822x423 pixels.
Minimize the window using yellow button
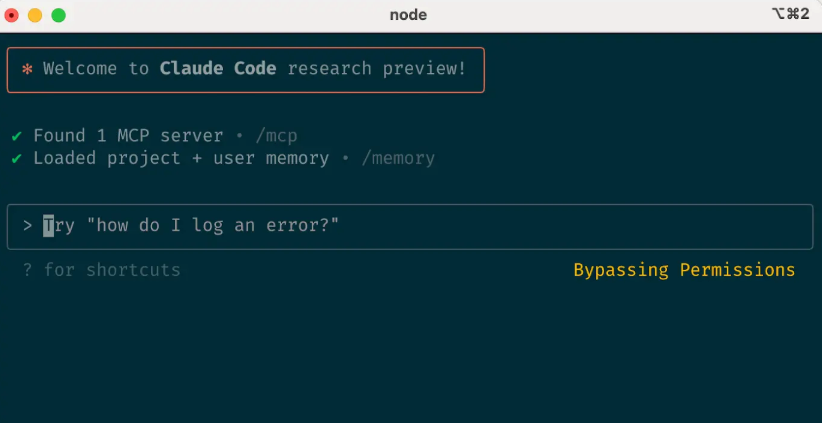point(35,15)
